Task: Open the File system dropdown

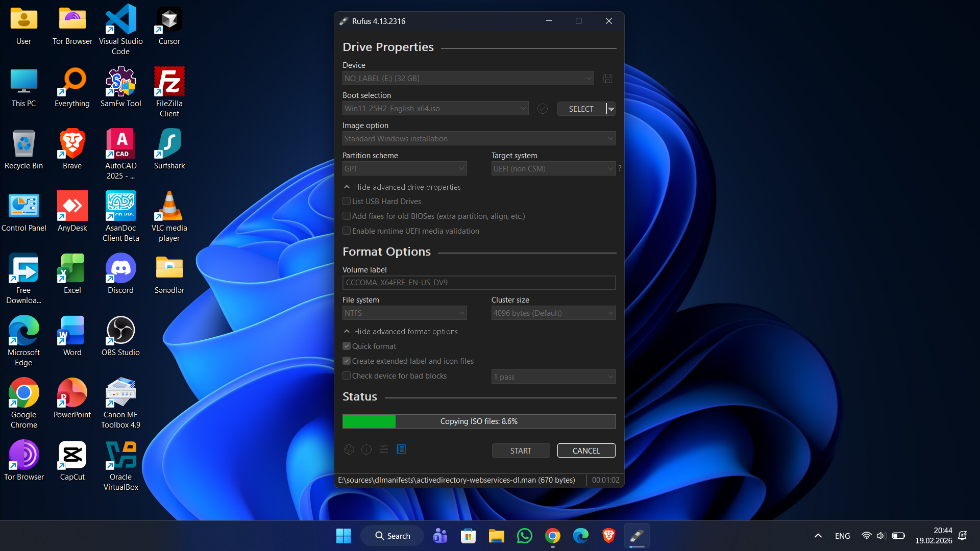Action: click(x=404, y=313)
